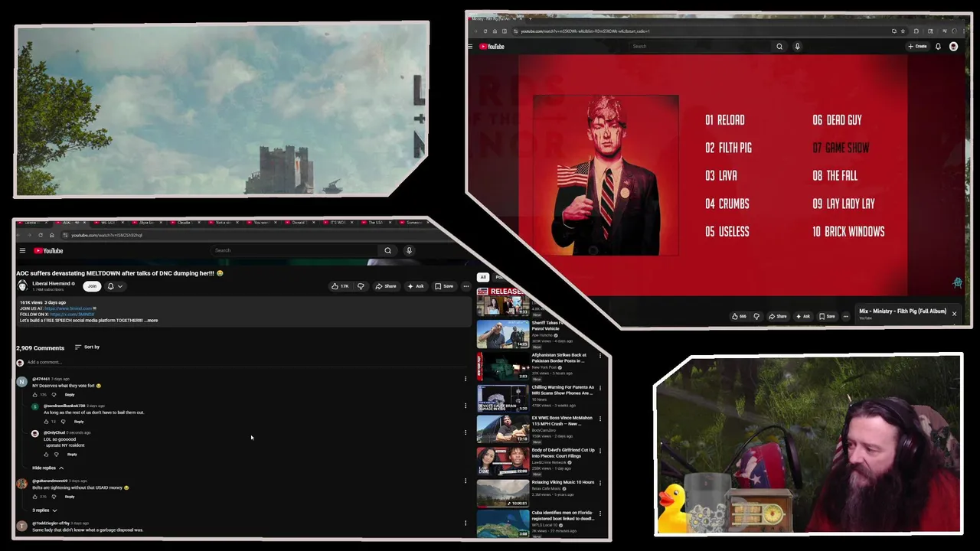This screenshot has width=980, height=551.
Task: Like the @guitarandmore69 comment
Action: click(34, 497)
